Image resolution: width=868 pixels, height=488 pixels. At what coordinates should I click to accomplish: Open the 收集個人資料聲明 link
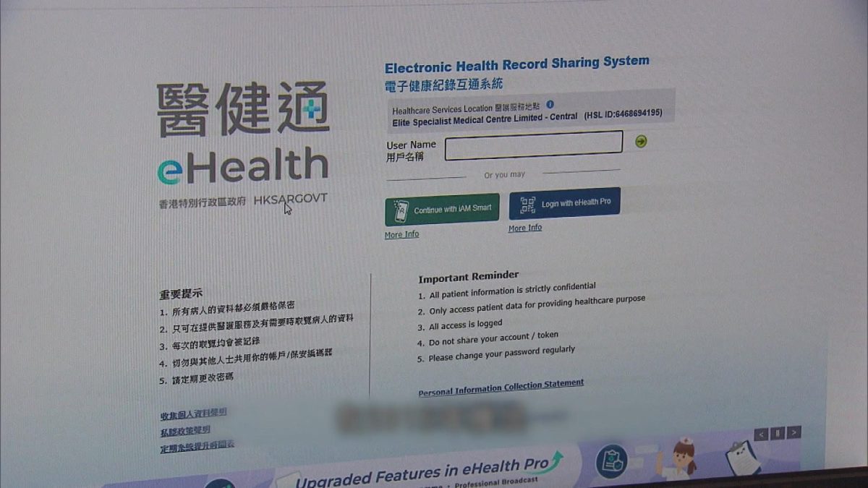(193, 414)
